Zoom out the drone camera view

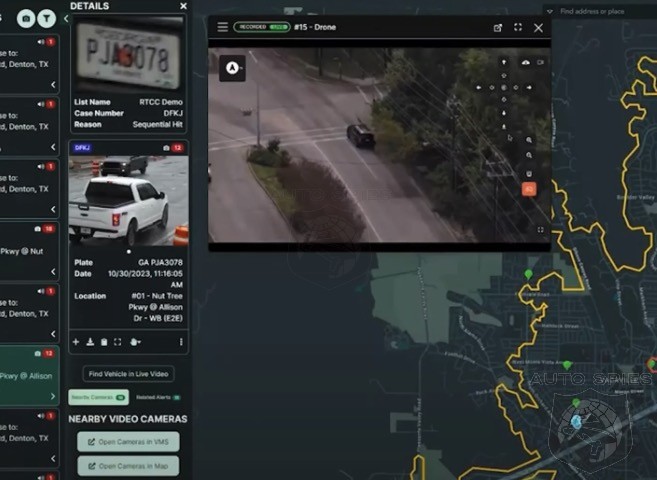tap(529, 155)
